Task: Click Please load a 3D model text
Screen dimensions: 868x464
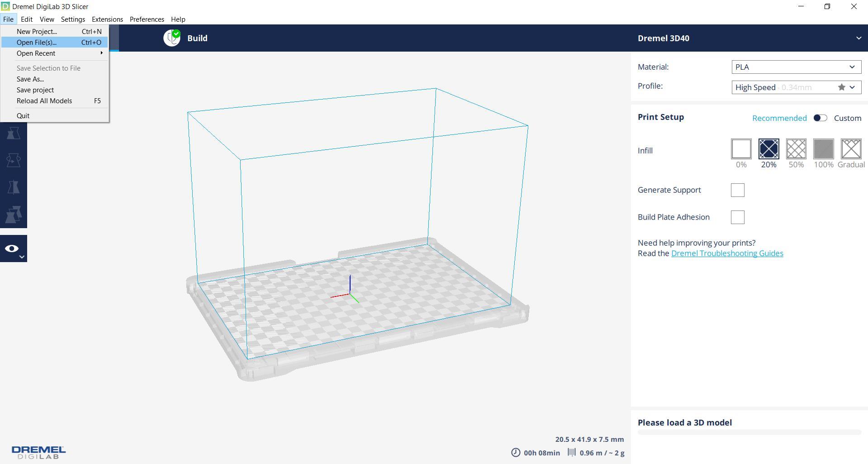Action: pyautogui.click(x=684, y=422)
